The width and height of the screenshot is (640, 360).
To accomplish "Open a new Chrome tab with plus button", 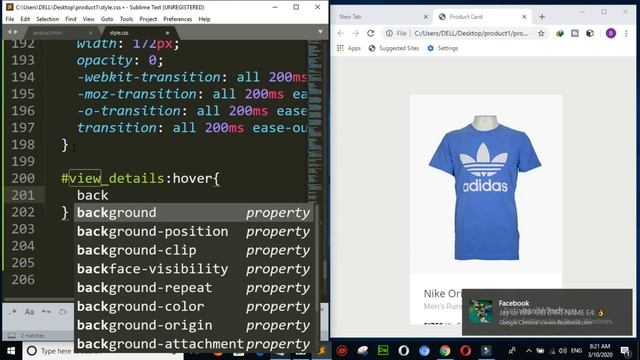I will [x=542, y=17].
